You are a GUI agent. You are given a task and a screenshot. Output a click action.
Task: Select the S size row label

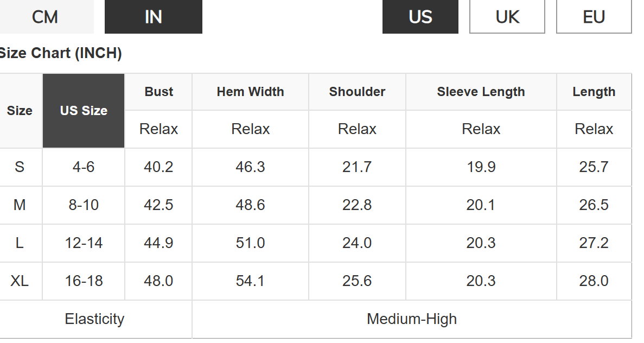(20, 167)
